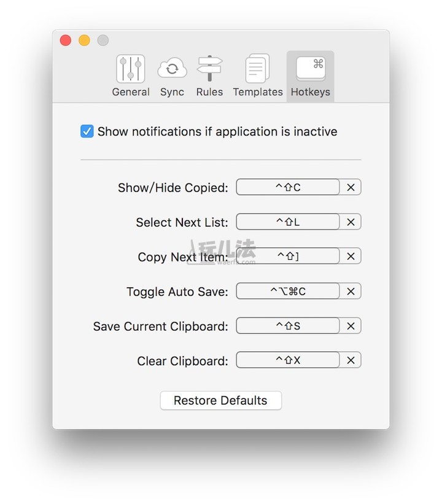Close the preferences window

point(65,41)
